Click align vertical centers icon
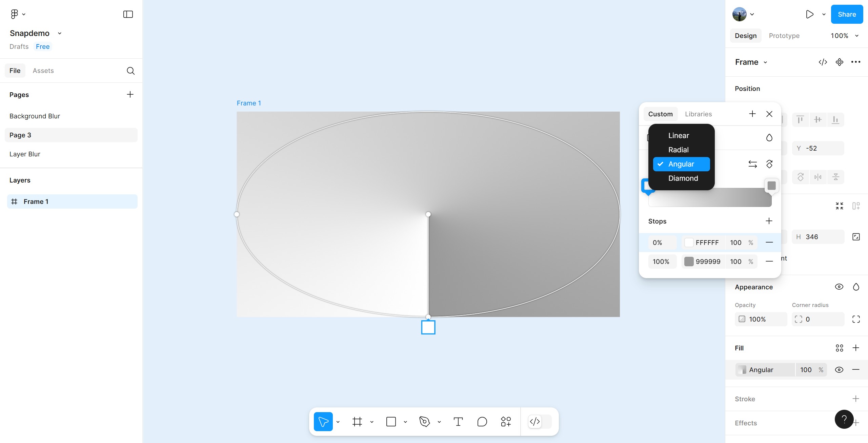Screen dimensions: 868x443 click(818, 119)
